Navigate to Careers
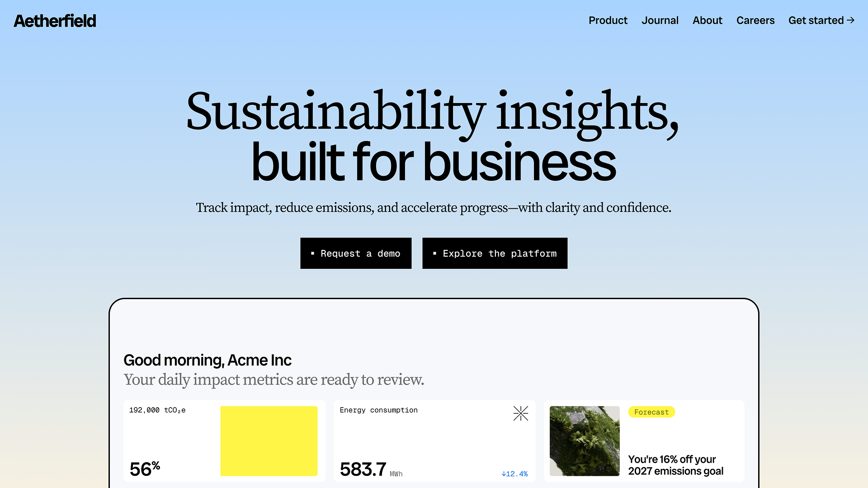Screen dimensions: 868x488 pyautogui.click(x=755, y=20)
